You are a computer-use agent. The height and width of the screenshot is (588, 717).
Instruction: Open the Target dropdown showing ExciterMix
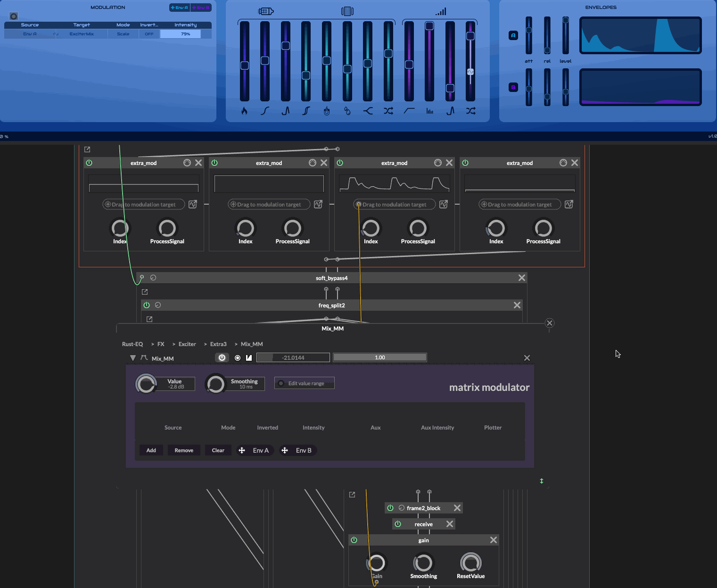[x=82, y=34]
